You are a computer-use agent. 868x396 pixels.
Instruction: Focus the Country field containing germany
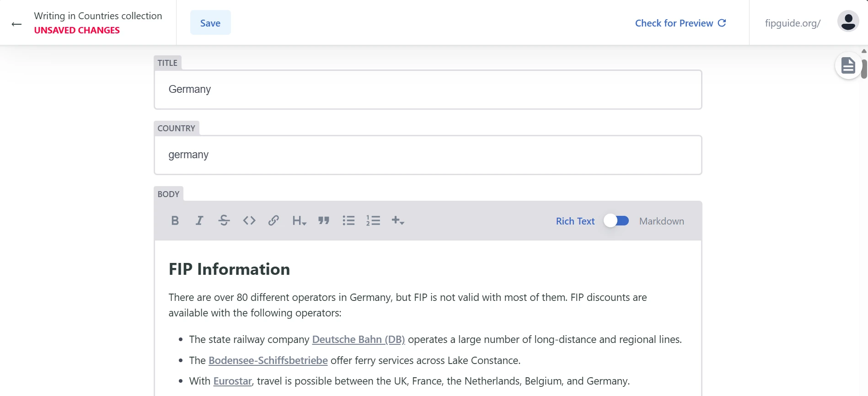click(x=428, y=155)
